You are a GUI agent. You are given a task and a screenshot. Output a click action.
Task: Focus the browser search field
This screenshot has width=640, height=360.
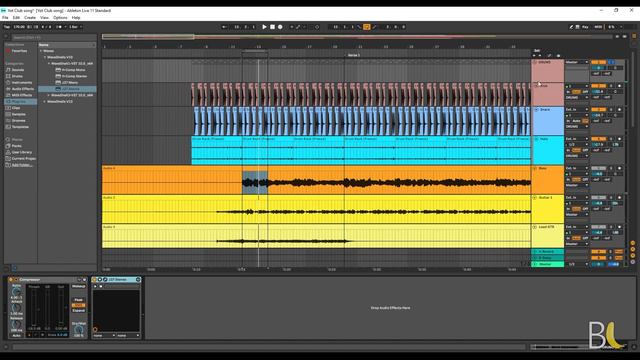click(x=53, y=37)
